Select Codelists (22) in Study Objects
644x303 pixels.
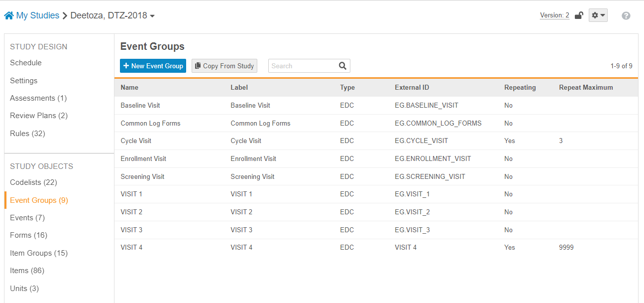coord(33,182)
